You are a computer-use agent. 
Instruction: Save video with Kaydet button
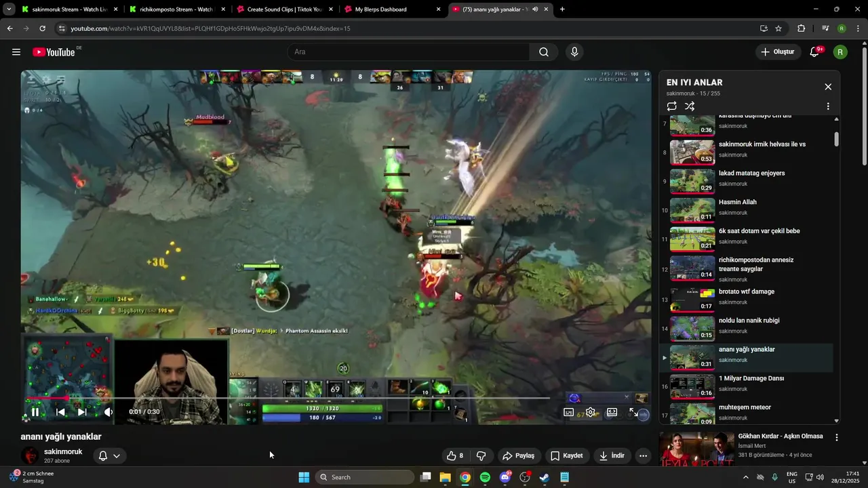(567, 455)
